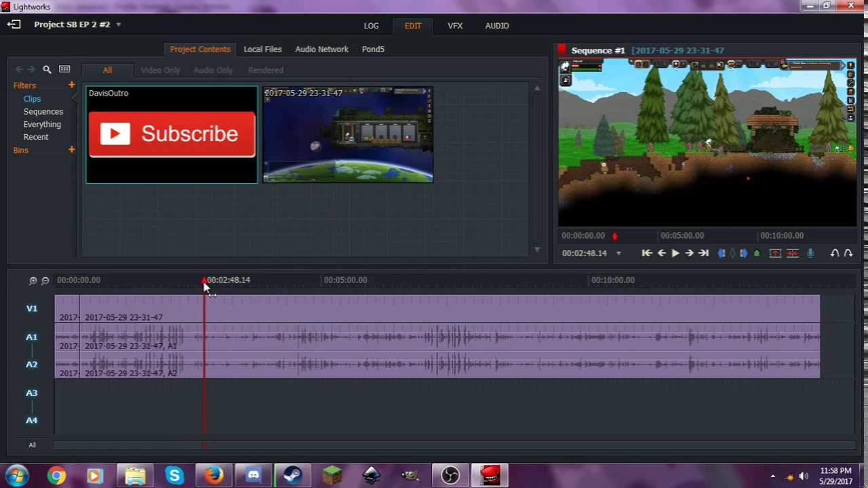The height and width of the screenshot is (488, 868).
Task: Open Google Chrome from the taskbar
Action: tap(56, 476)
